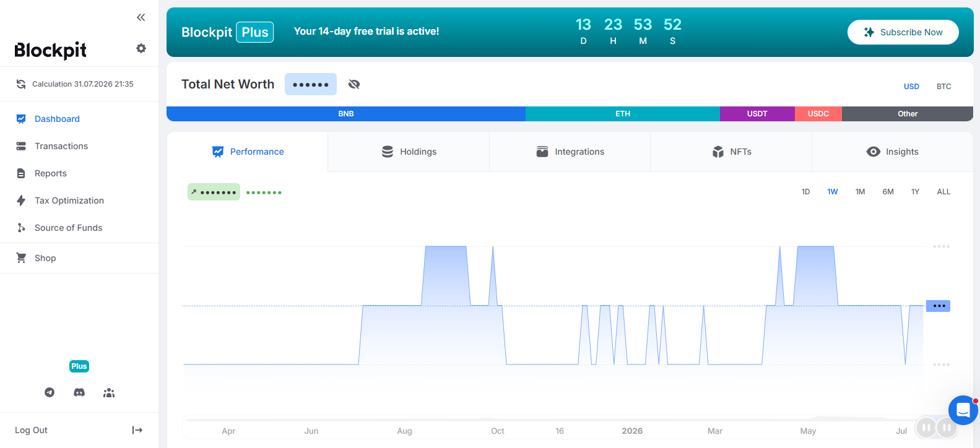Click the log out arrow icon
Screen dimensions: 980x448
click(137, 430)
